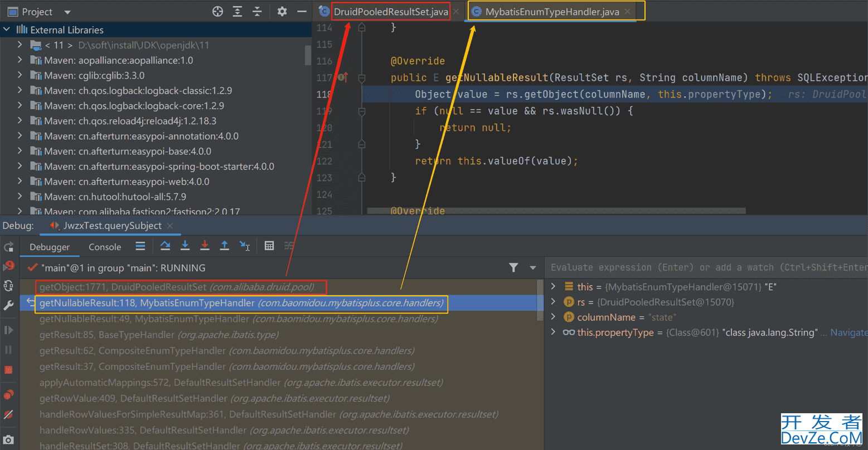Open Project view mode dropdown

pos(67,12)
